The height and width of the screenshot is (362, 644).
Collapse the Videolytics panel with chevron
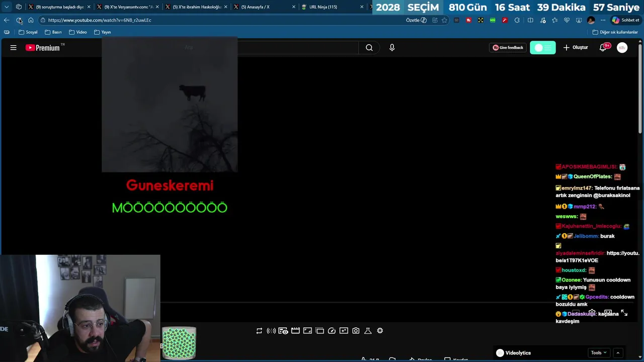coord(618,353)
